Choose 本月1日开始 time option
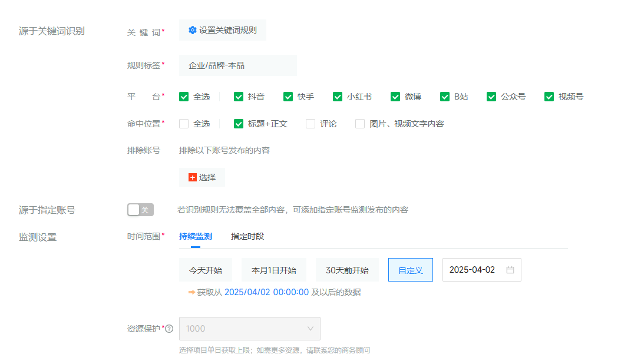621x364 pixels. pyautogui.click(x=274, y=270)
